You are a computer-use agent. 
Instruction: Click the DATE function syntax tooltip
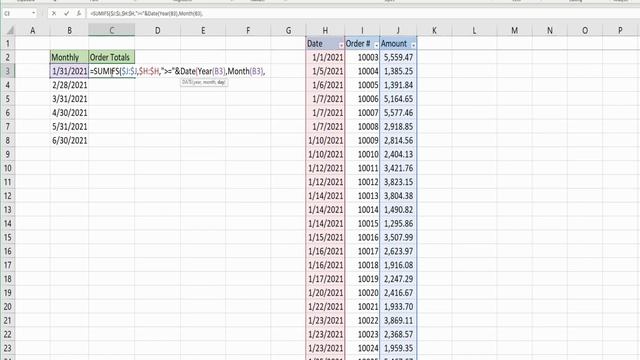pos(204,82)
